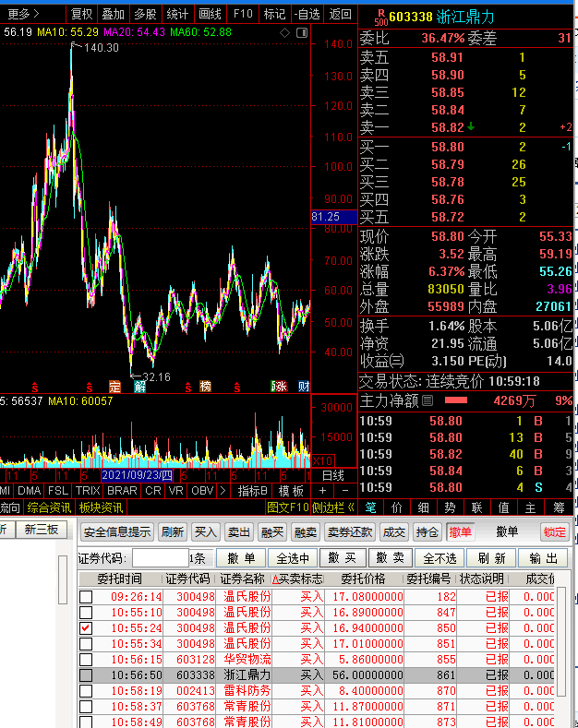The image size is (578, 728).
Task: Click the red 主力净额 flow bar
Action: [x=456, y=400]
